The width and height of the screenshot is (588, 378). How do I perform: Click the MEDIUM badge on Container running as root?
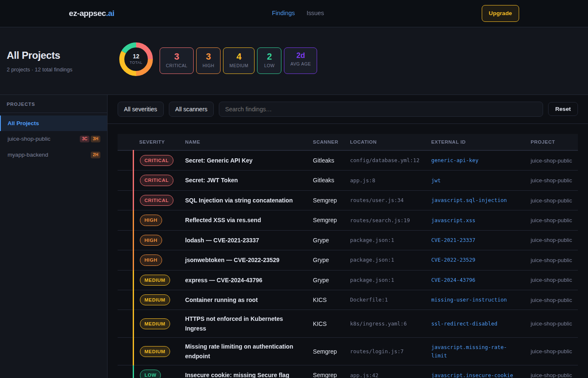[x=155, y=299]
